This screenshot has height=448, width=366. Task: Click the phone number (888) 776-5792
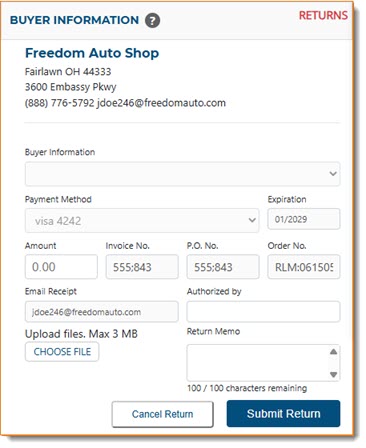60,103
